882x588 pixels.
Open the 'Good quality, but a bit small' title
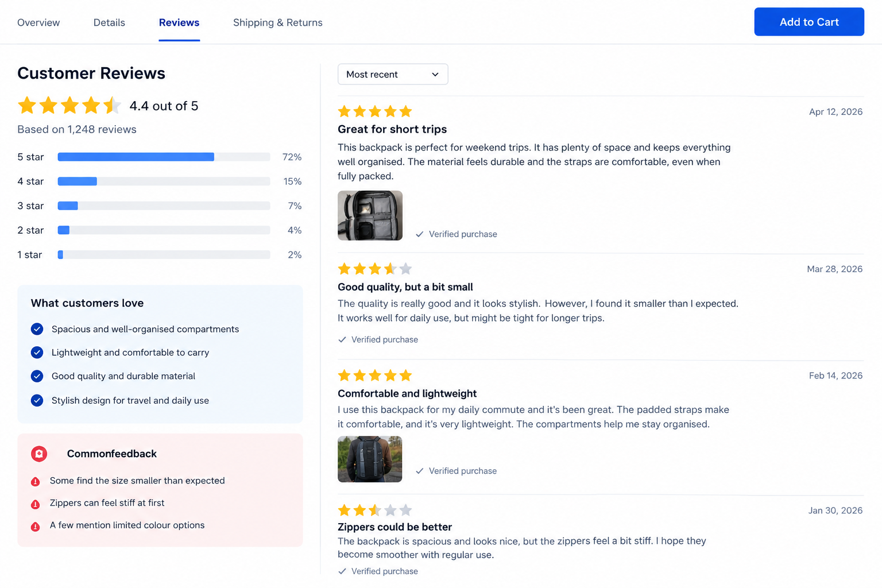pyautogui.click(x=405, y=287)
